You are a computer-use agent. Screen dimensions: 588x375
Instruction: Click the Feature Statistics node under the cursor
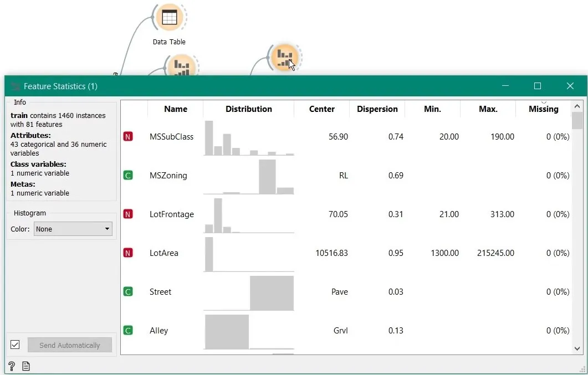[285, 58]
